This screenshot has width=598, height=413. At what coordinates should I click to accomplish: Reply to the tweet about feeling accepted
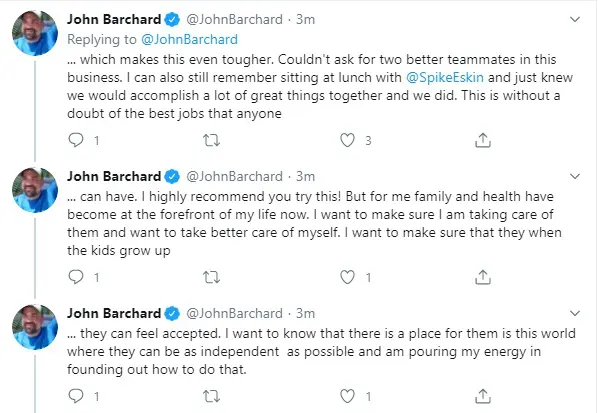[x=76, y=396]
